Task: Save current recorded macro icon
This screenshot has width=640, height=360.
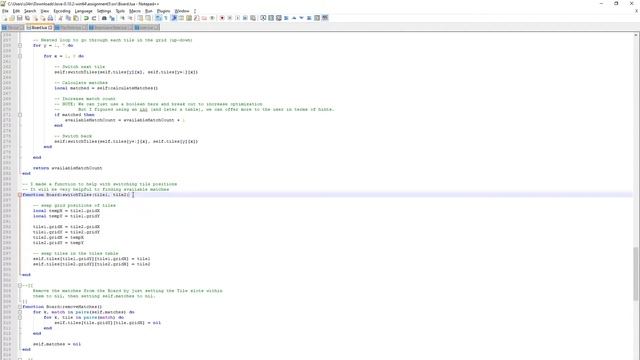Action: (253, 18)
